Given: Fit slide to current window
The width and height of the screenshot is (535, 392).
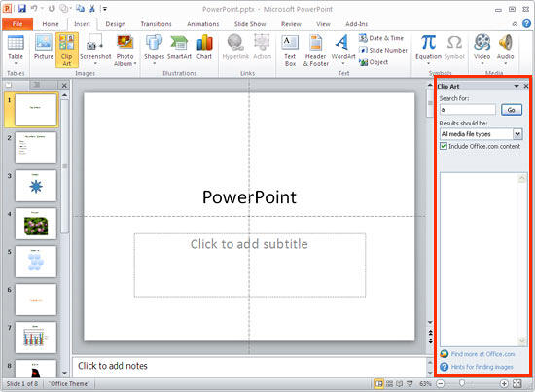Looking at the screenshot, I should (517, 384).
